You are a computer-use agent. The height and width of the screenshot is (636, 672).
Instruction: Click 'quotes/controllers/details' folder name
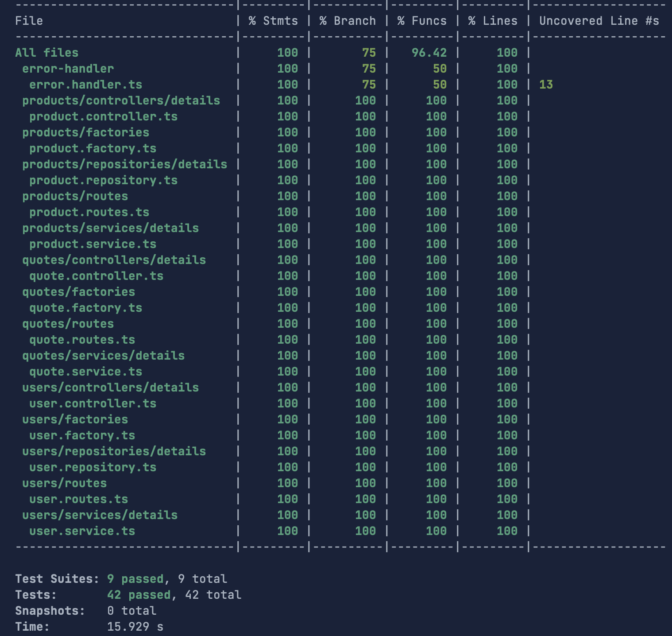pyautogui.click(x=114, y=260)
